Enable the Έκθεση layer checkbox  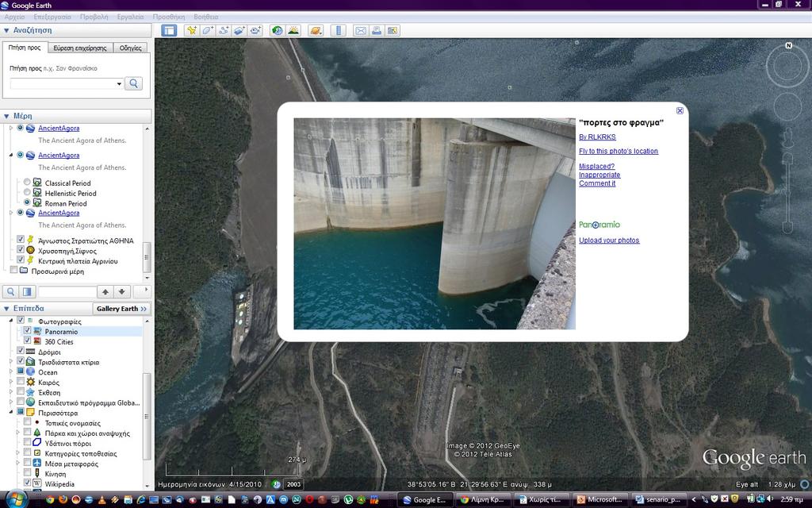click(x=21, y=391)
